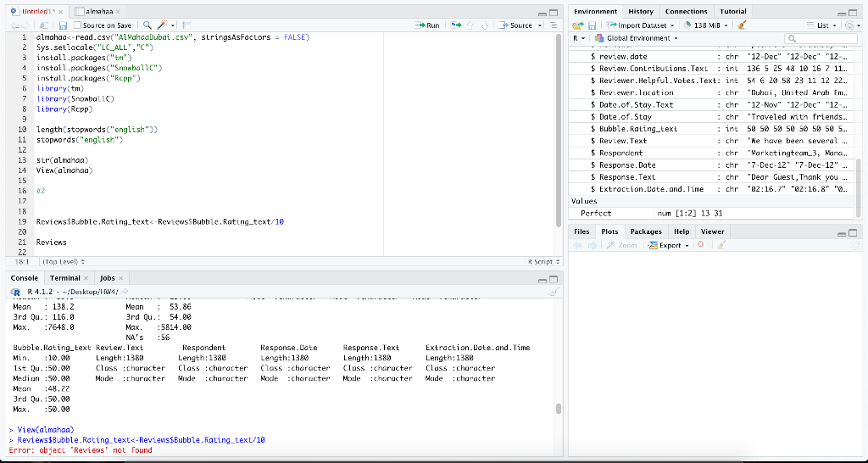Viewport: 868px width, 463px height.
Task: Open Find/Replace with the magnifier icon in the editor
Action: (x=147, y=25)
